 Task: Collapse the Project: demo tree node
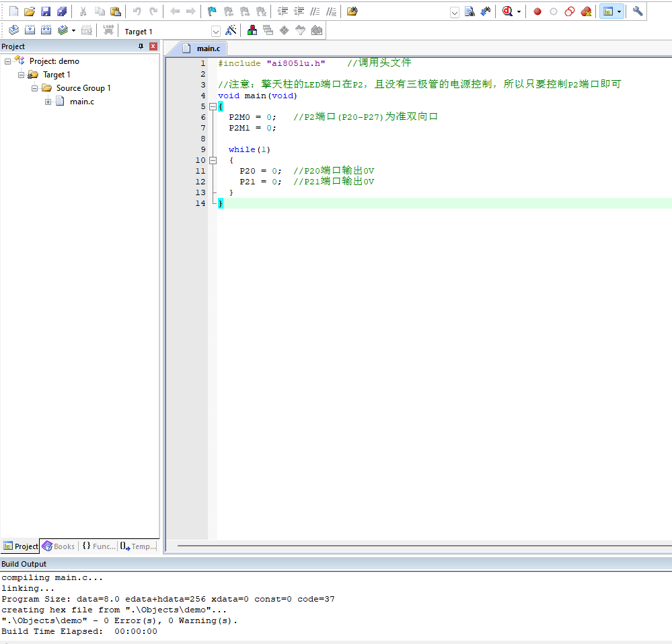[7, 61]
